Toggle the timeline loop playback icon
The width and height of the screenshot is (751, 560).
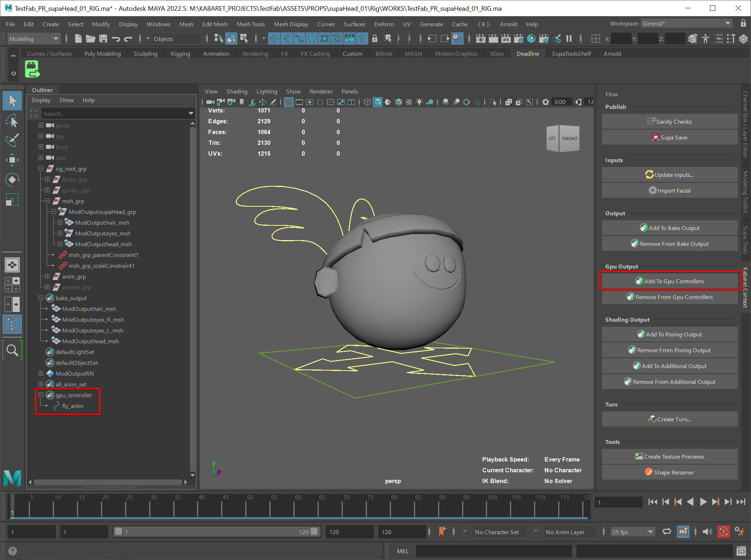(x=667, y=532)
